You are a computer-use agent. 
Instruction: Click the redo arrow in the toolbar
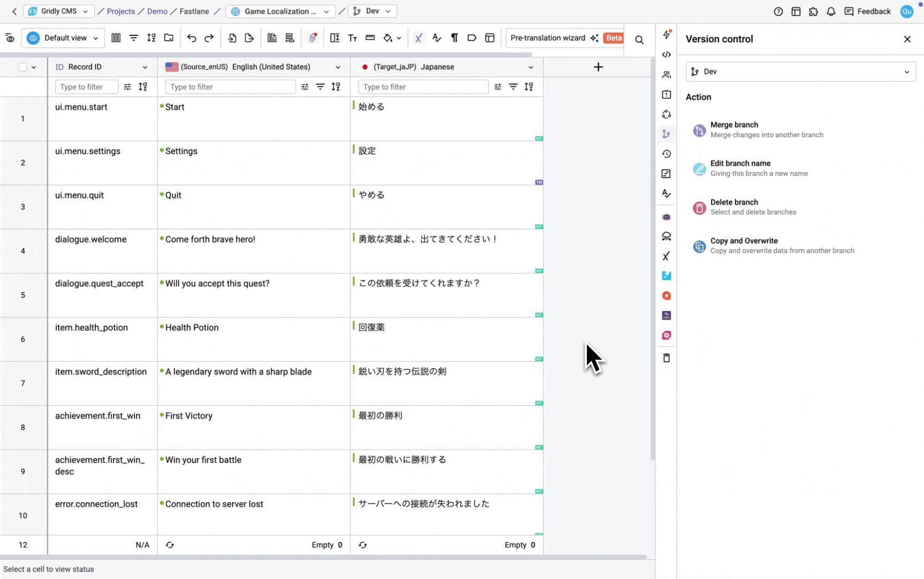click(x=209, y=38)
